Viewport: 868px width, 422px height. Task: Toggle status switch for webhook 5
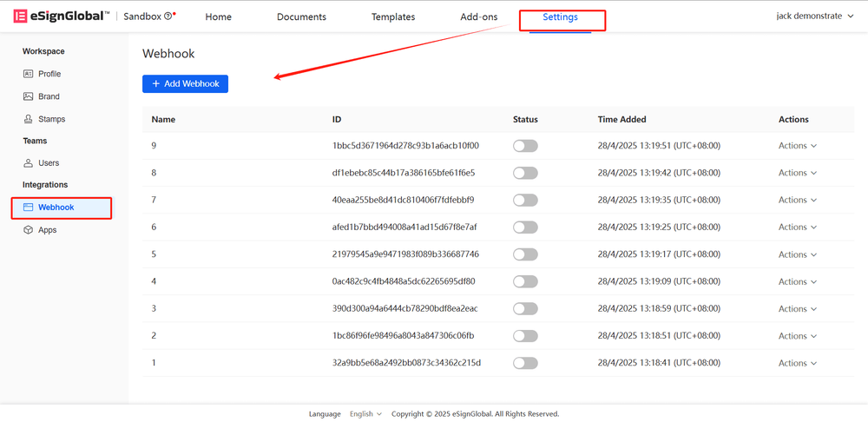point(525,254)
